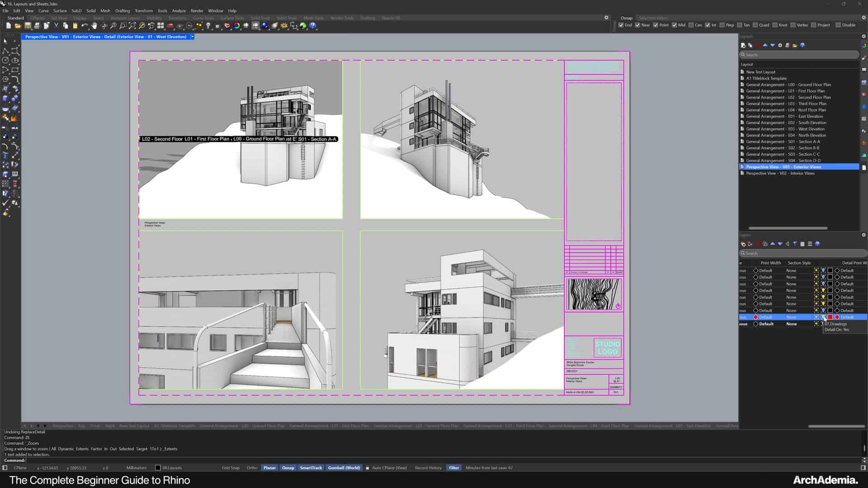This screenshot has width=868, height=488.
Task: Enable the Quad osnap checkbox
Action: coord(755,25)
